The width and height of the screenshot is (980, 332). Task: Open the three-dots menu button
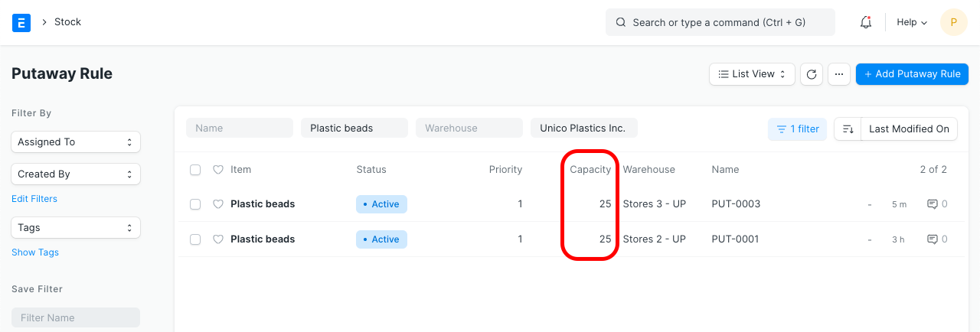click(x=839, y=74)
